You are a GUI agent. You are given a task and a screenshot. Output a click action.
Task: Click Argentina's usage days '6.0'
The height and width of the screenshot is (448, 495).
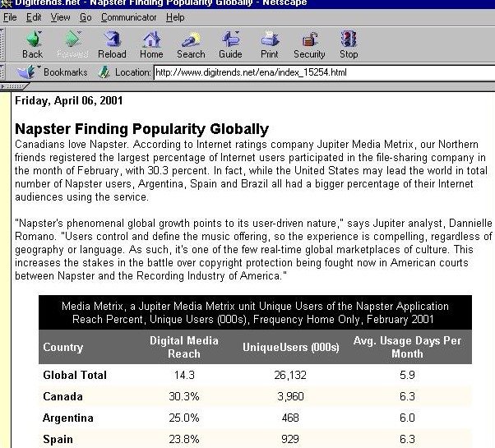click(x=407, y=418)
